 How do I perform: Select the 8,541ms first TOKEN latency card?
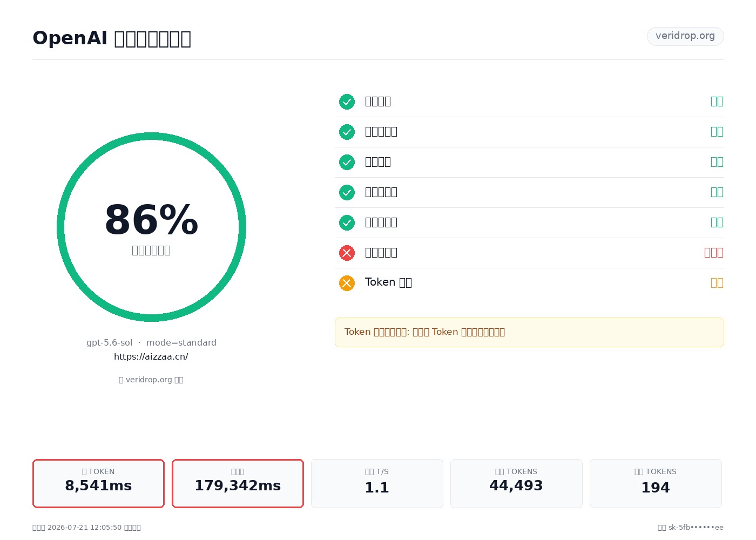tap(98, 483)
